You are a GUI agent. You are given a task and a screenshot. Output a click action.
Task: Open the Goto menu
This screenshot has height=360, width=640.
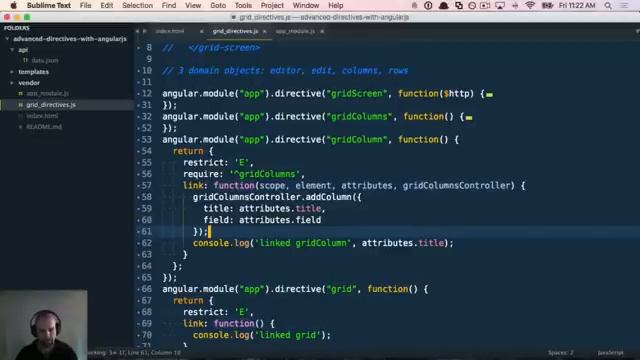[x=218, y=5]
